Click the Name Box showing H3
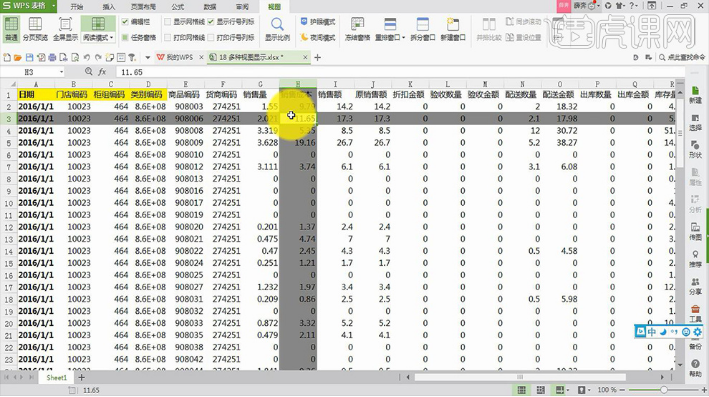 (30, 72)
